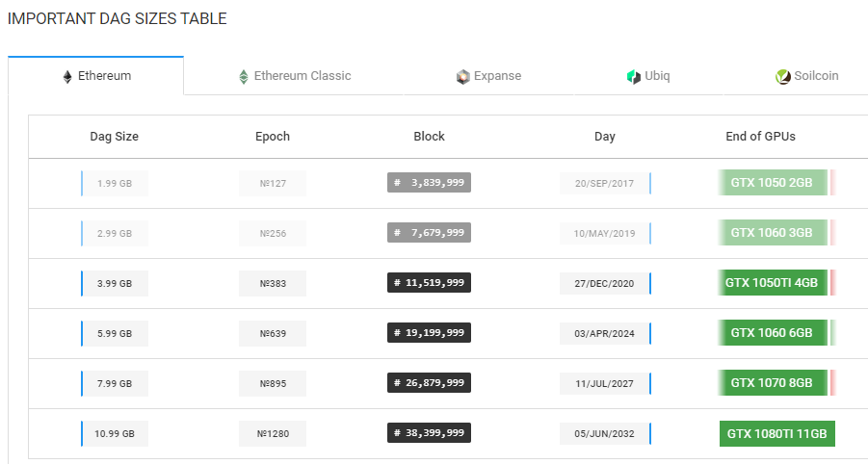Click block number 19,199,999
The height and width of the screenshot is (464, 868).
[x=429, y=333]
